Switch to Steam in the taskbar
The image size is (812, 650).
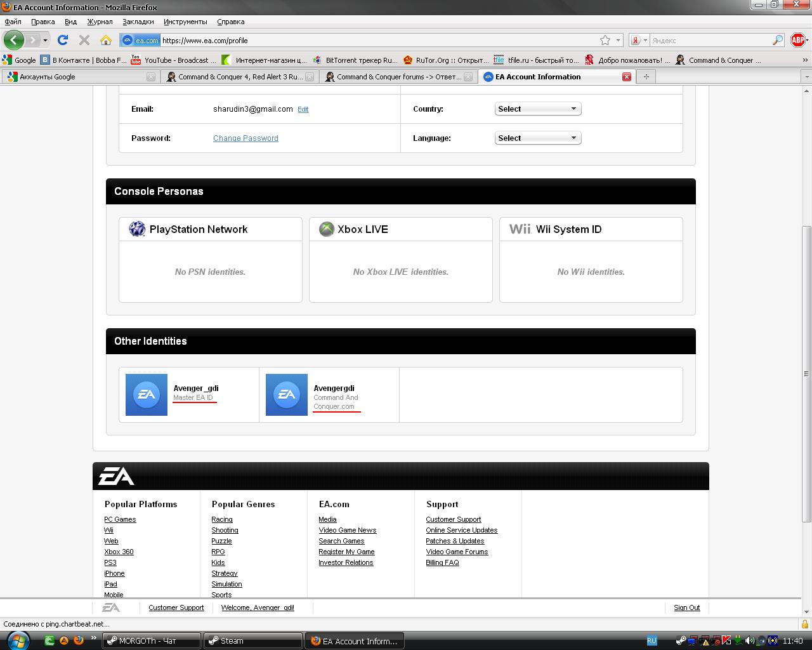pos(253,640)
